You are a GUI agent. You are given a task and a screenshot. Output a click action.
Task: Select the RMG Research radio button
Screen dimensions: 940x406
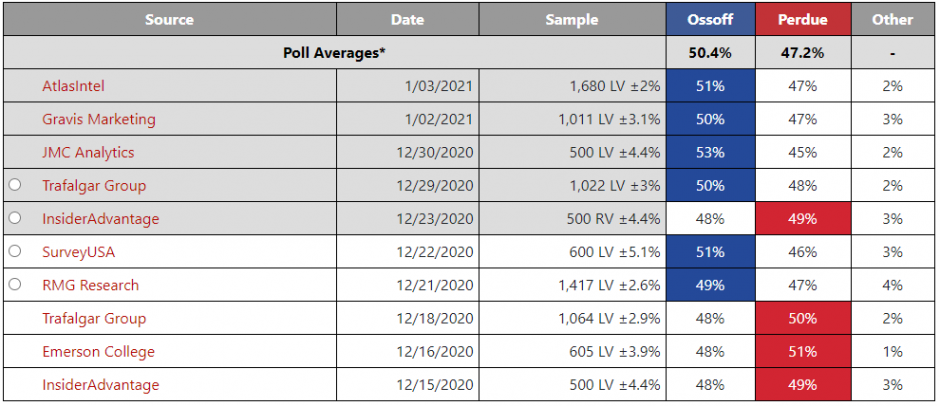pyautogui.click(x=15, y=285)
